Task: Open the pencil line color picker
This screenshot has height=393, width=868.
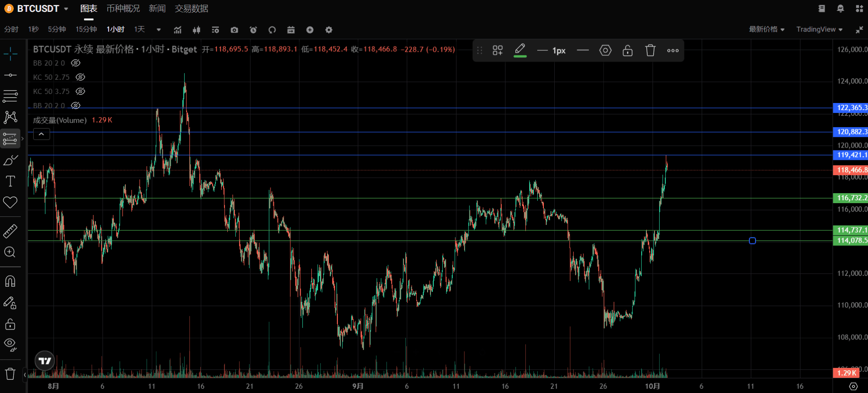Action: click(x=520, y=50)
